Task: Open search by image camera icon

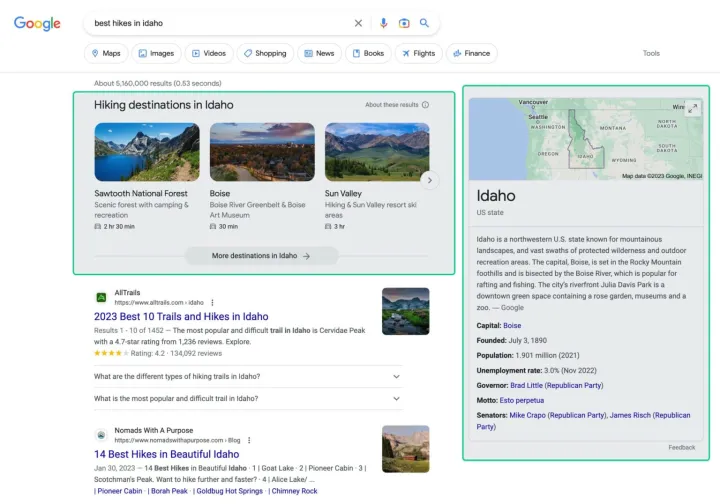Action: [404, 23]
